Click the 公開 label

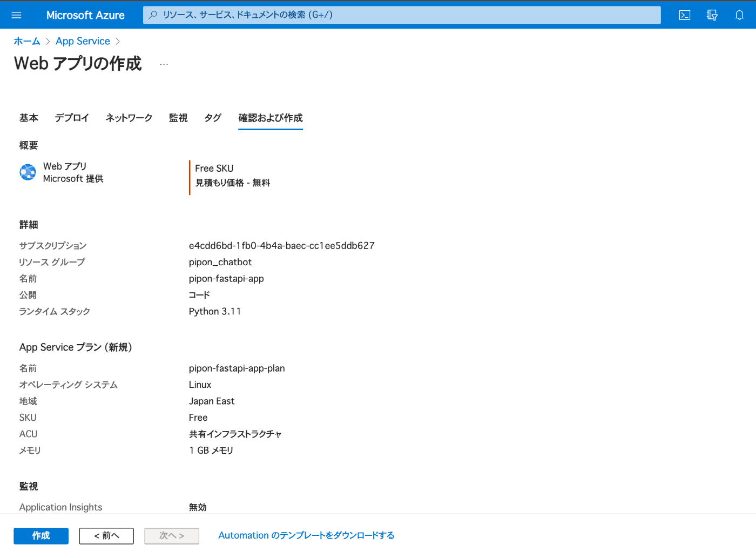[x=28, y=295]
